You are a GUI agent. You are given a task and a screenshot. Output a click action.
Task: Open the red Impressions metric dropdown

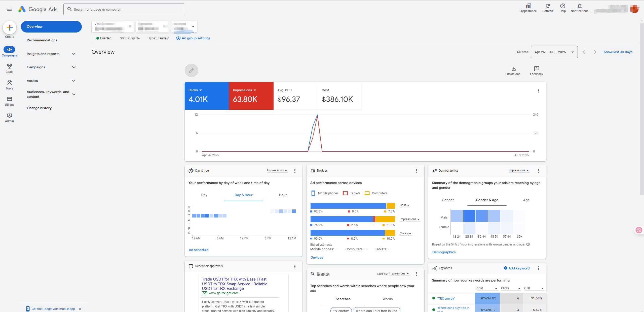coord(244,90)
